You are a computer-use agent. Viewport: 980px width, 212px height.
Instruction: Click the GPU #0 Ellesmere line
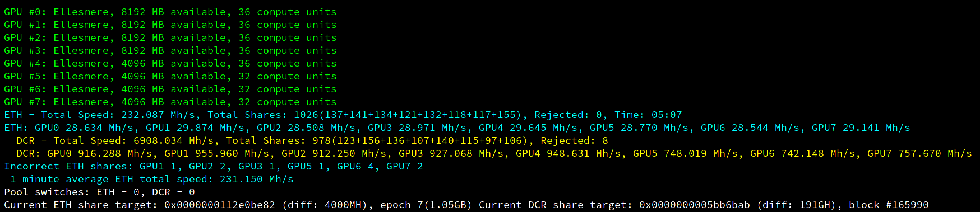point(170,12)
